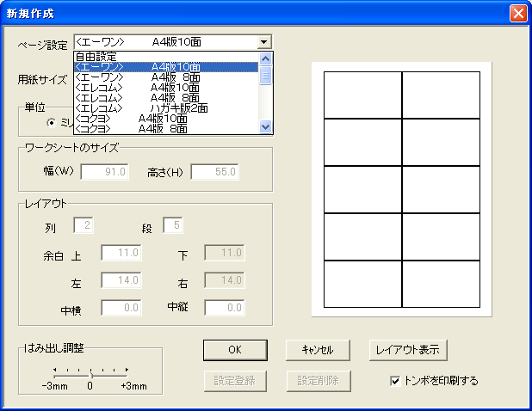The image size is (532, 411).
Task: Toggle トンボを印刷する checkbox
Action: point(395,381)
